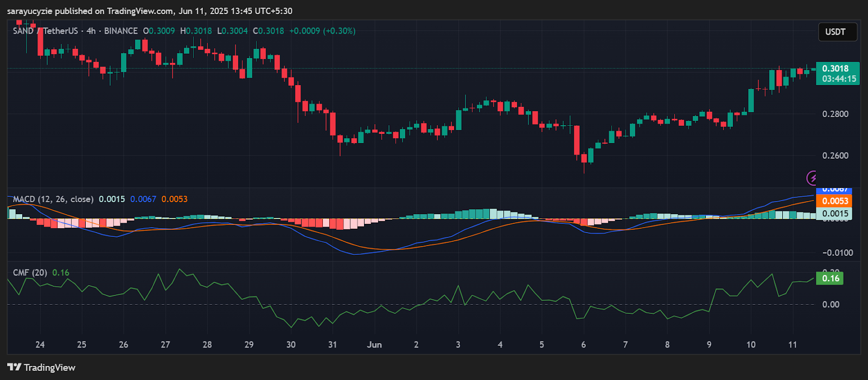Click the 0.2600 price axis label
868x380 pixels.
(835, 156)
